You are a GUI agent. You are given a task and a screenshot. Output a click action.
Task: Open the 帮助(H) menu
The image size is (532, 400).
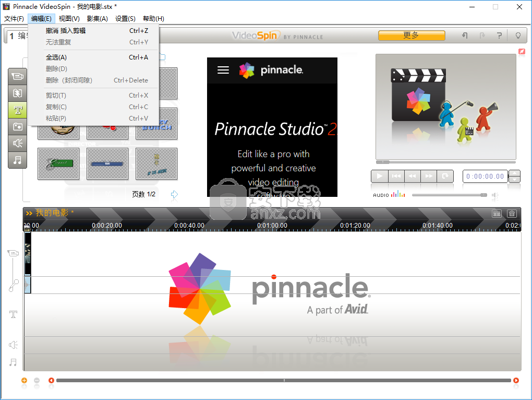pos(153,19)
